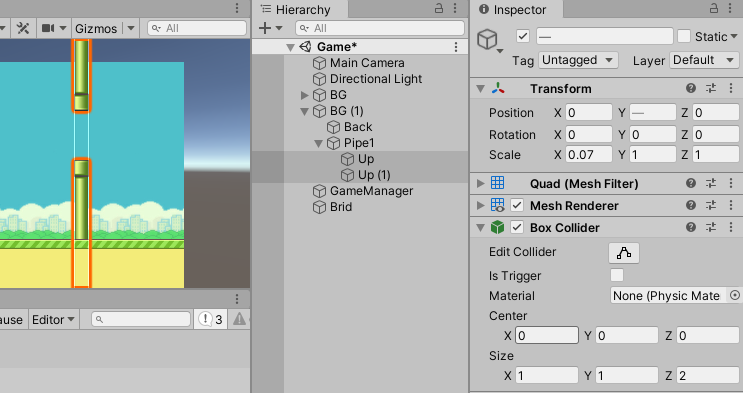This screenshot has width=743, height=393.
Task: Open the Box Collider presets icon
Action: [711, 227]
